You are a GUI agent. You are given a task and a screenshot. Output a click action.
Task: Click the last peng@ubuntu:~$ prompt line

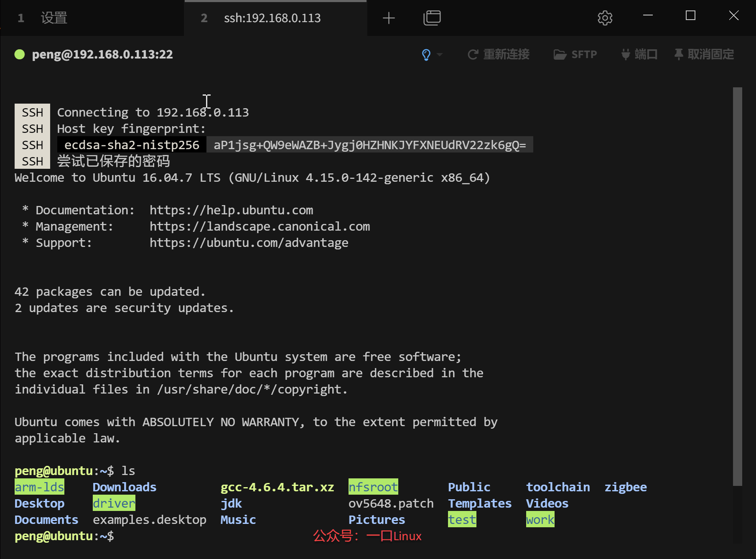click(64, 536)
